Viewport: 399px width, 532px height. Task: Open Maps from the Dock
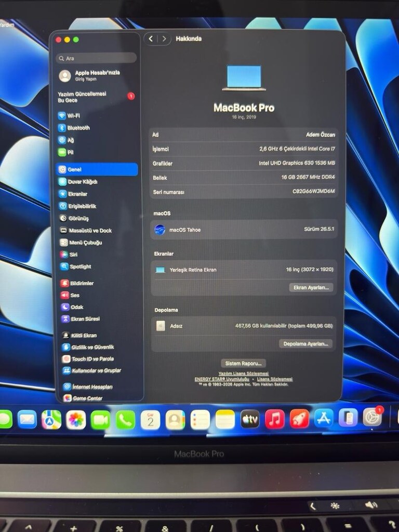(x=51, y=420)
